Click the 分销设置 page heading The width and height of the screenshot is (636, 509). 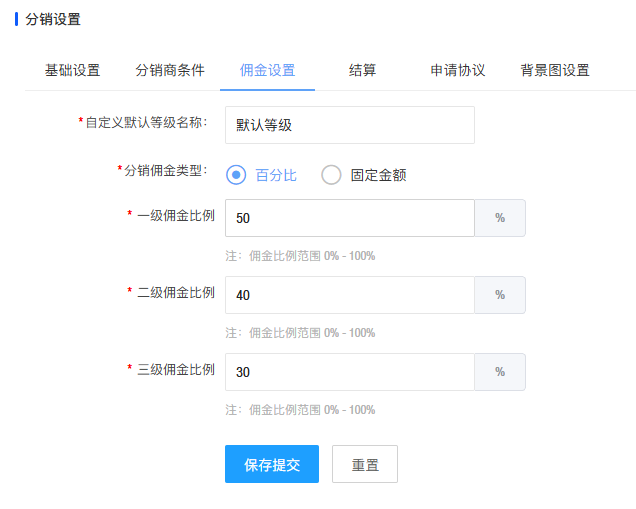pos(53,19)
